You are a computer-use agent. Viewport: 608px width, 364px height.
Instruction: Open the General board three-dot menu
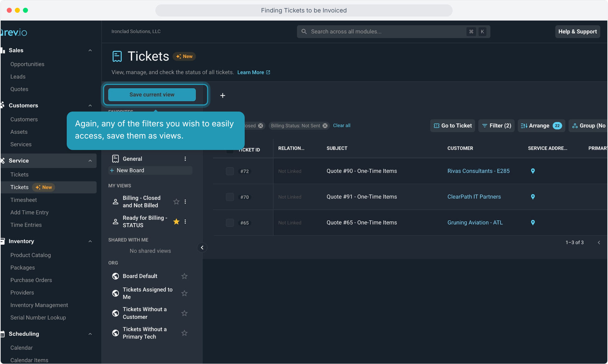point(185,159)
